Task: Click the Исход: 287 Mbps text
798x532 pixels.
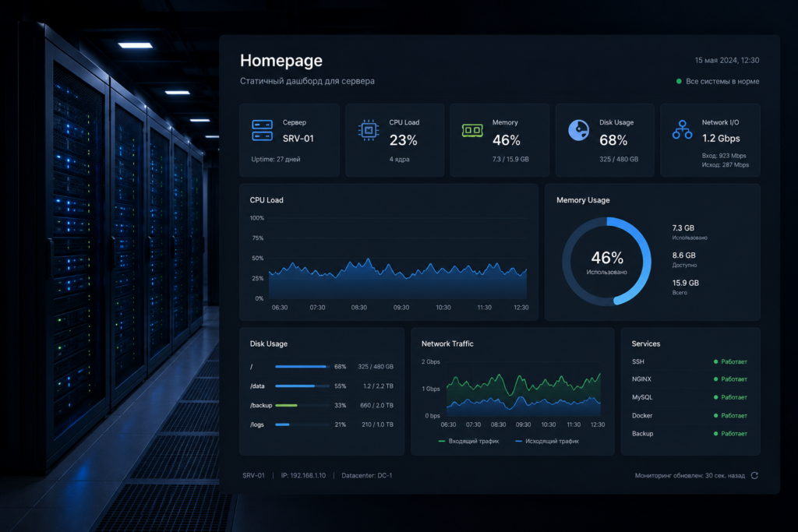Action: [x=726, y=165]
